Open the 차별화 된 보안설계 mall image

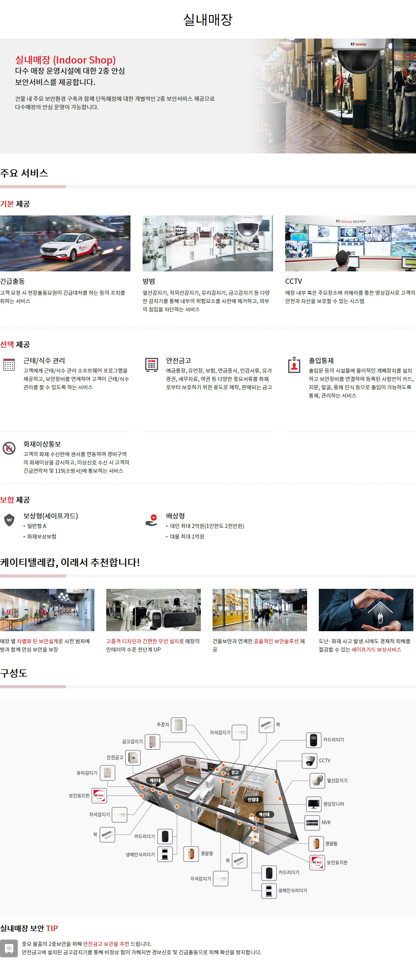(x=47, y=610)
